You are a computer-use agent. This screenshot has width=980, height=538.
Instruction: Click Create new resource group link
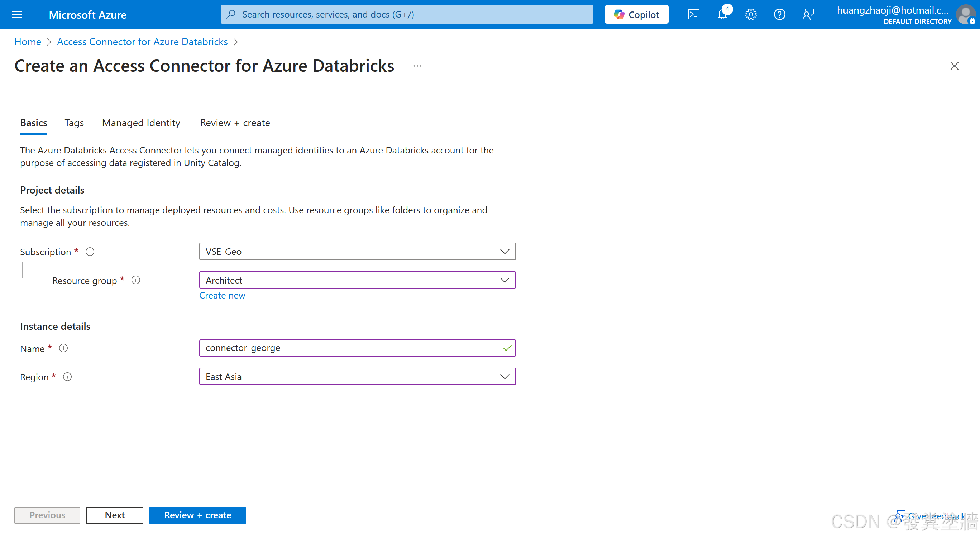click(x=222, y=296)
